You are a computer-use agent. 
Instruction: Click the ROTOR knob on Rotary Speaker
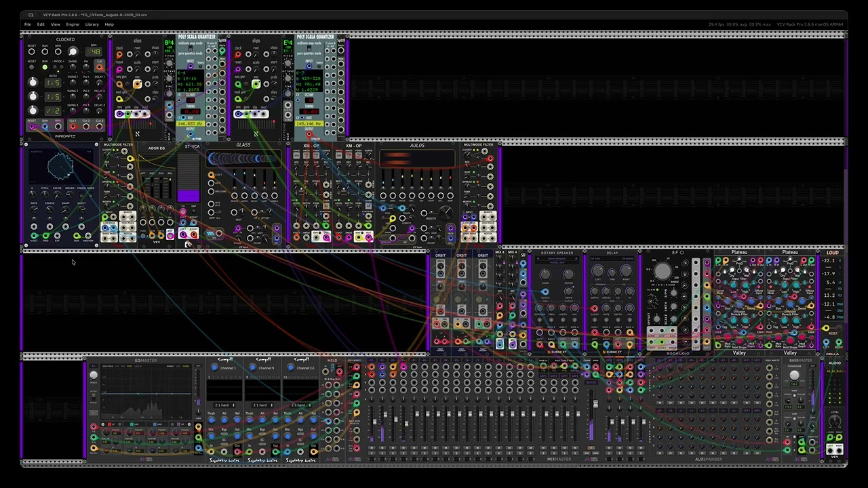[x=568, y=274]
